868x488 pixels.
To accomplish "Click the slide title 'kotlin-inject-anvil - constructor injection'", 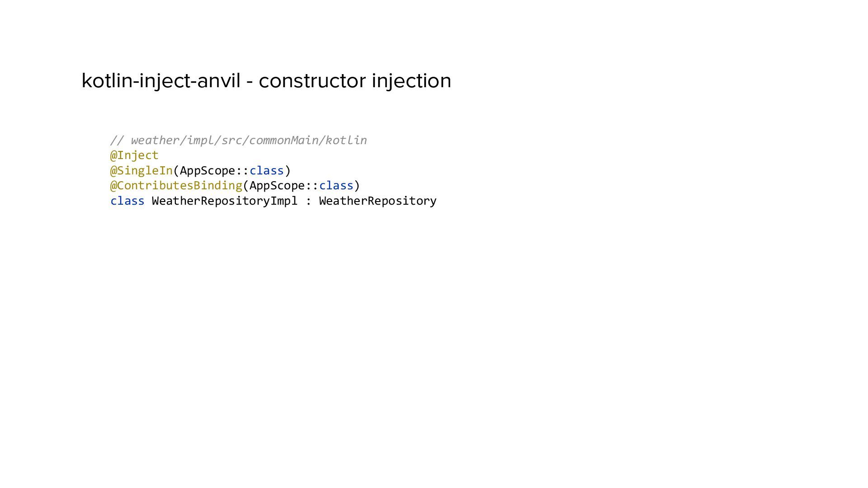I will (266, 81).
